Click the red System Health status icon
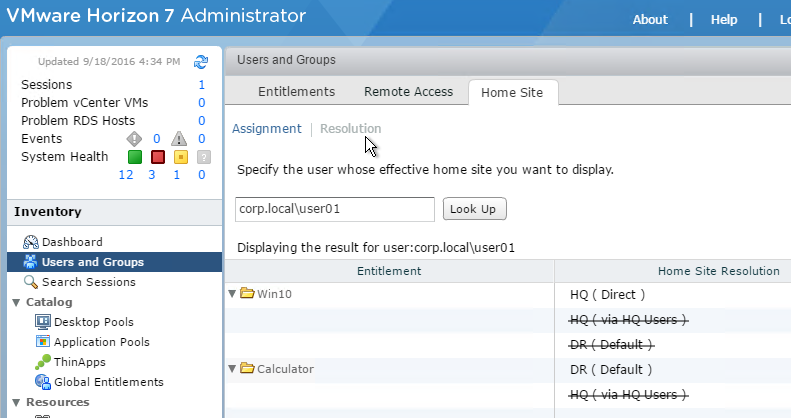 pos(157,157)
